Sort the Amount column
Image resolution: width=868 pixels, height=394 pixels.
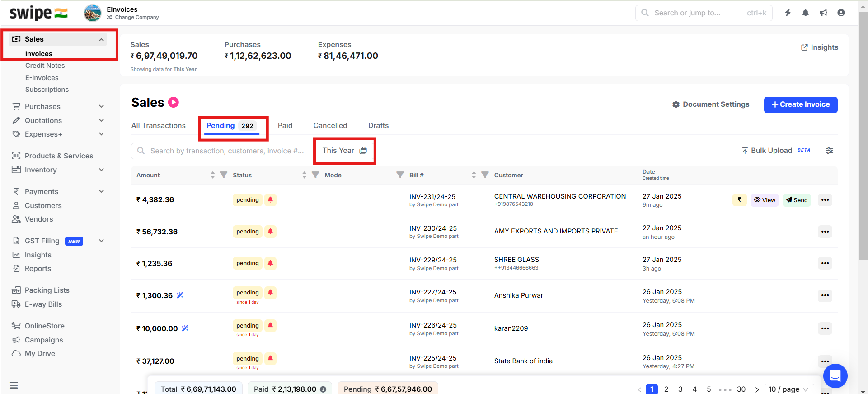212,175
